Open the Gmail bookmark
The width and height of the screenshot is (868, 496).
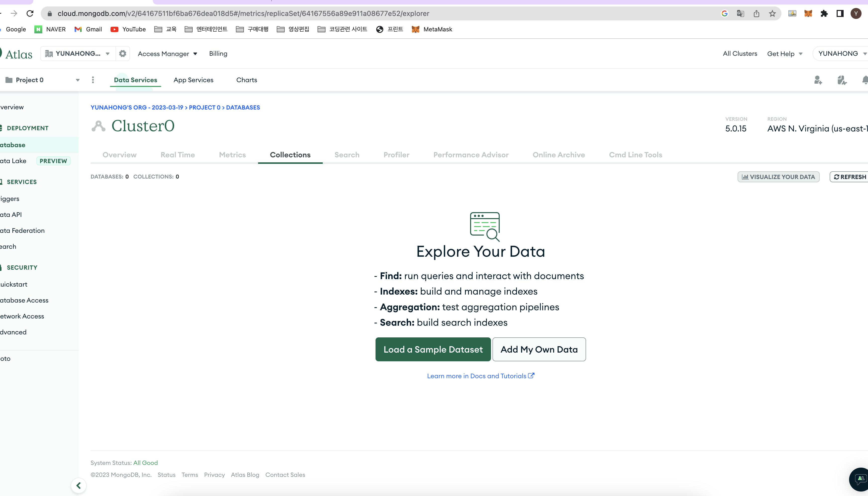[x=88, y=29]
